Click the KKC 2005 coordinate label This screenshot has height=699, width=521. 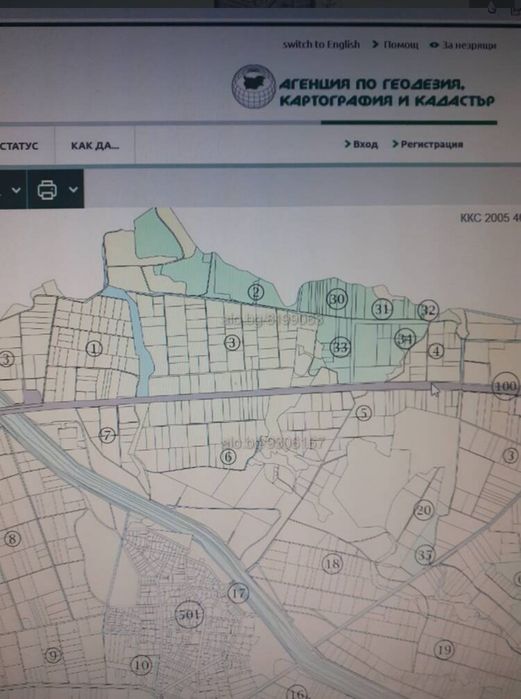[x=490, y=218]
